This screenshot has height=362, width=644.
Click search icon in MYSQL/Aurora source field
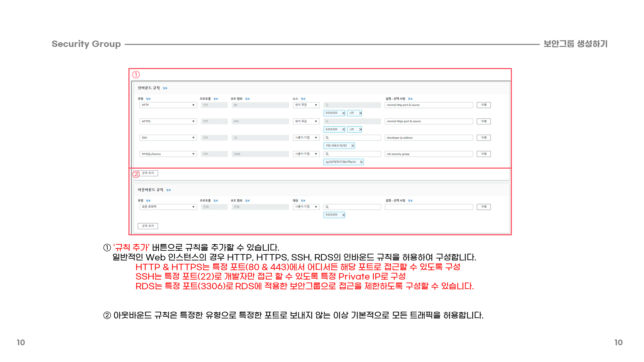[327, 154]
